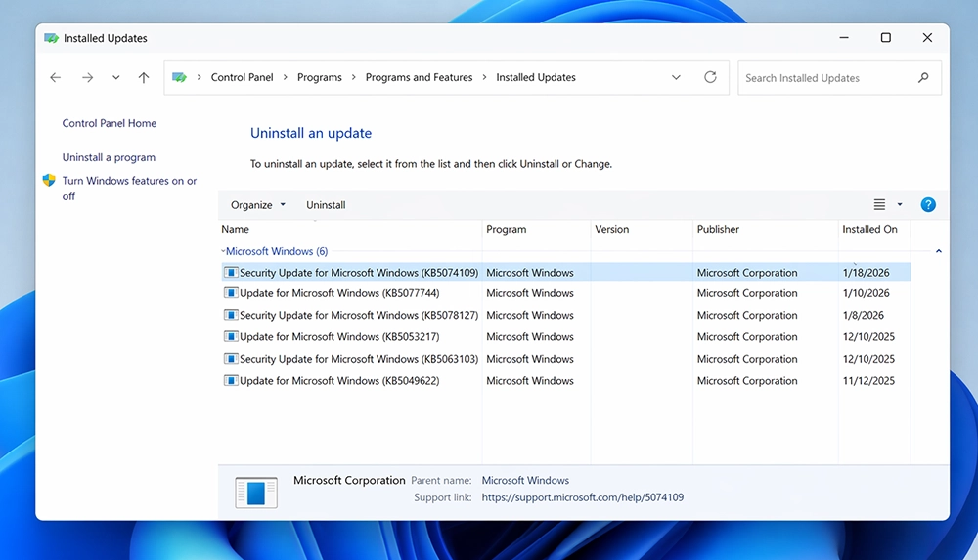Sort by Program column header
The image size is (978, 560).
(x=536, y=229)
